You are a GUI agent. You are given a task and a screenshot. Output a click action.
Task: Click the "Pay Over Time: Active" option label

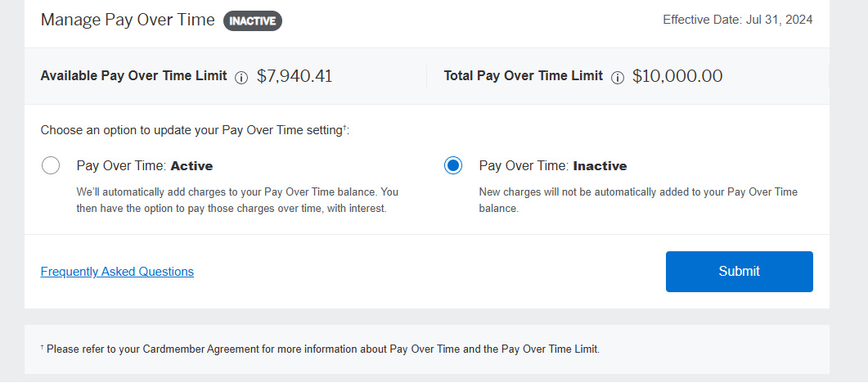145,165
